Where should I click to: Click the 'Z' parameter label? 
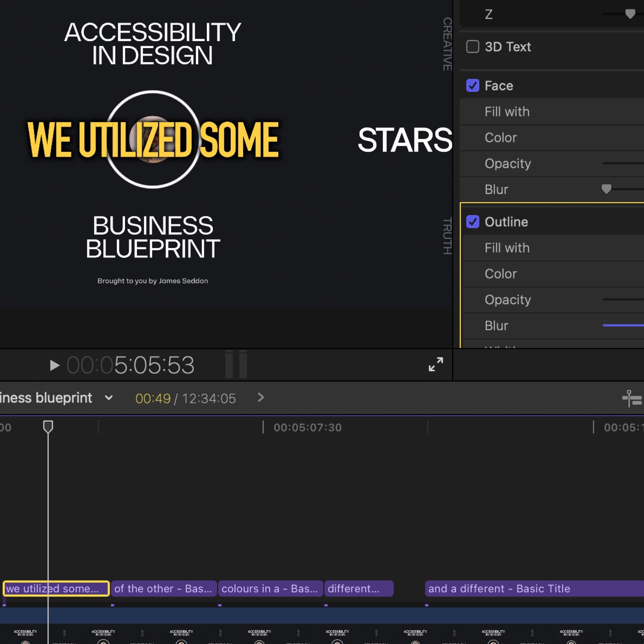489,14
